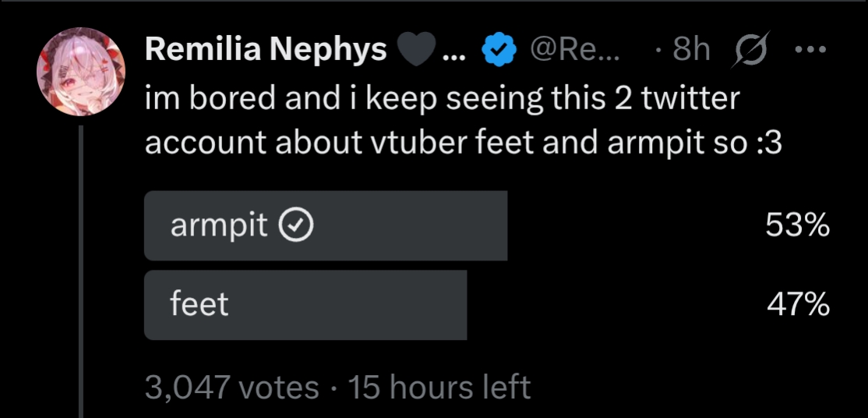Click the 15 hours left text

[439, 387]
